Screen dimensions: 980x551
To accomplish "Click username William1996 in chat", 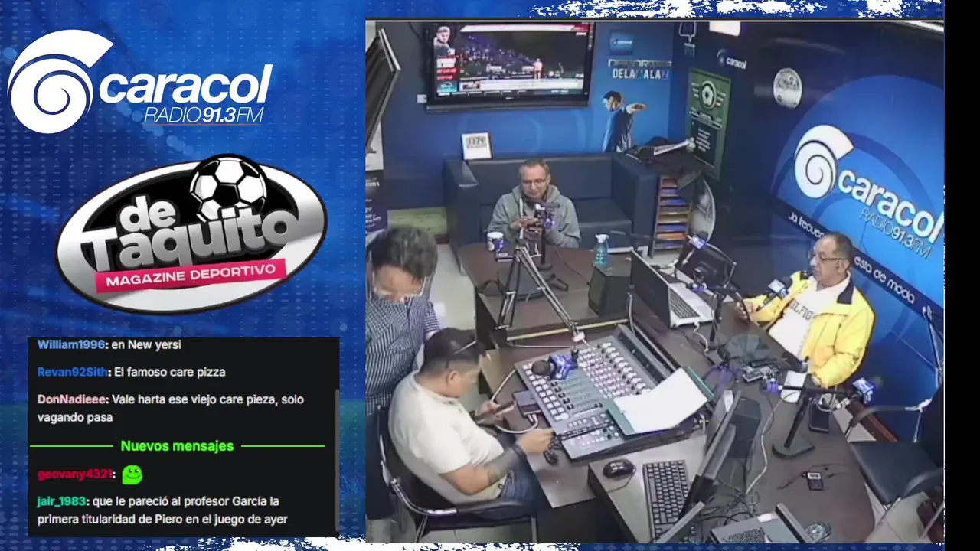I will 71,344.
